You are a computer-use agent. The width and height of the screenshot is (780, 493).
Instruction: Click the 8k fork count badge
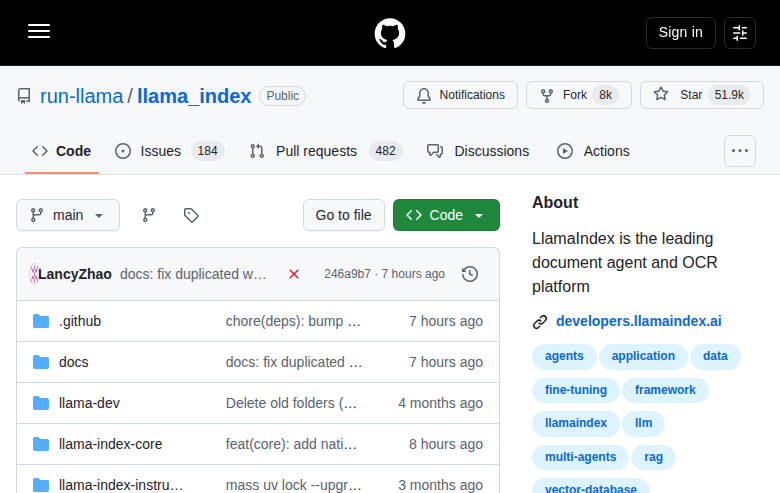point(605,95)
